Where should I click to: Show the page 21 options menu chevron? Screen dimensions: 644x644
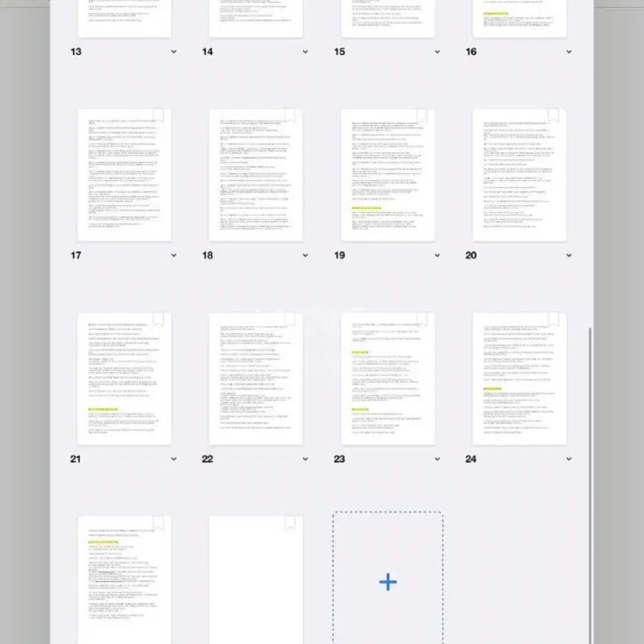(x=174, y=459)
